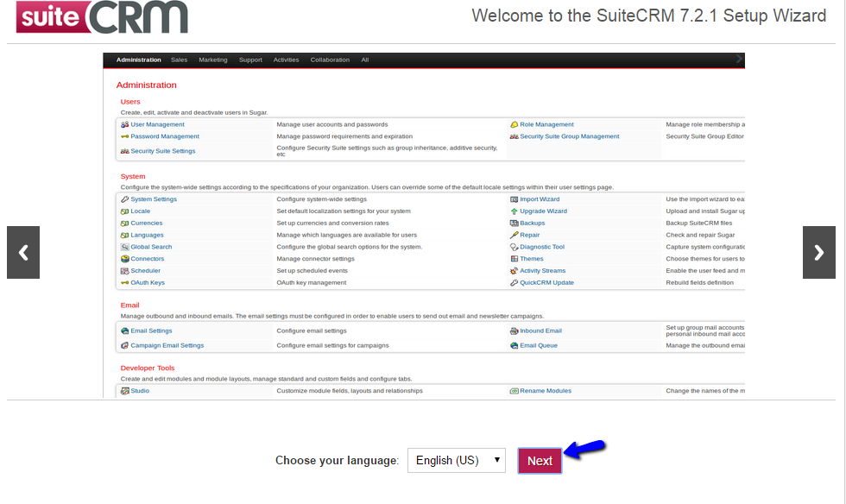The height and width of the screenshot is (504, 846).
Task: Open the language dropdown showing English (US)
Action: tap(457, 460)
